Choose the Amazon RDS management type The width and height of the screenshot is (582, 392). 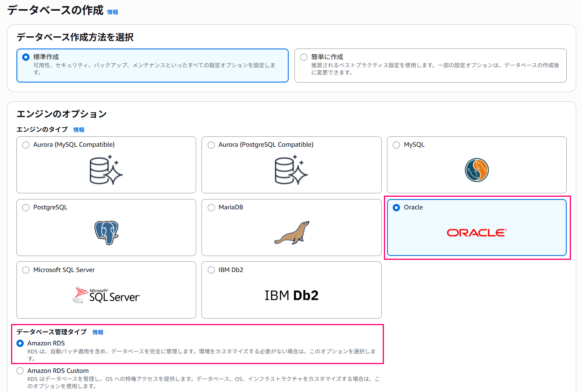point(20,343)
